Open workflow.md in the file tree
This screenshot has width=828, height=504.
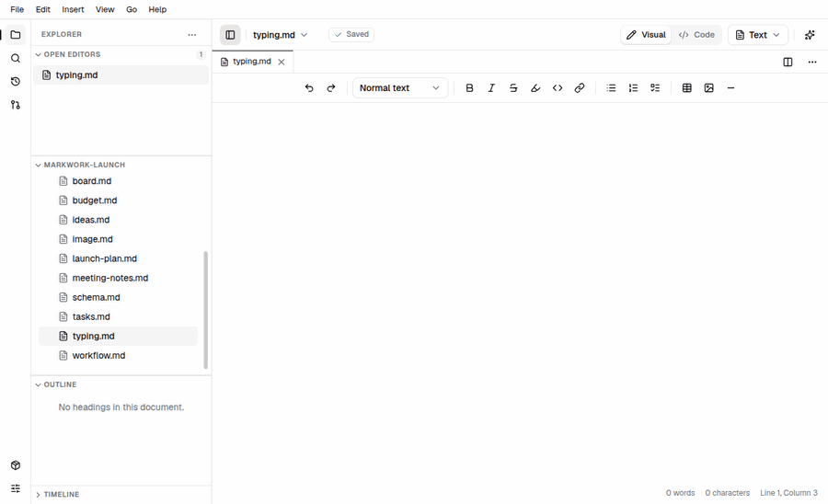coord(118,356)
